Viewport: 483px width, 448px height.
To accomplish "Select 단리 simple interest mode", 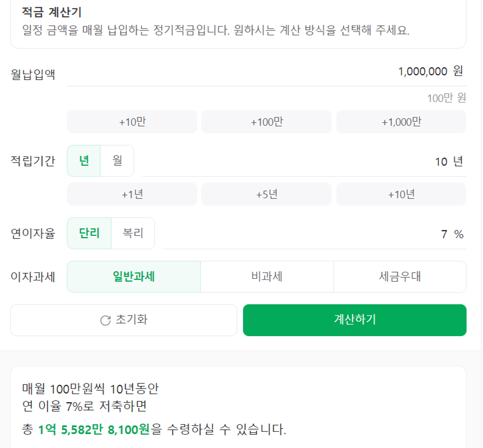I will click(89, 233).
